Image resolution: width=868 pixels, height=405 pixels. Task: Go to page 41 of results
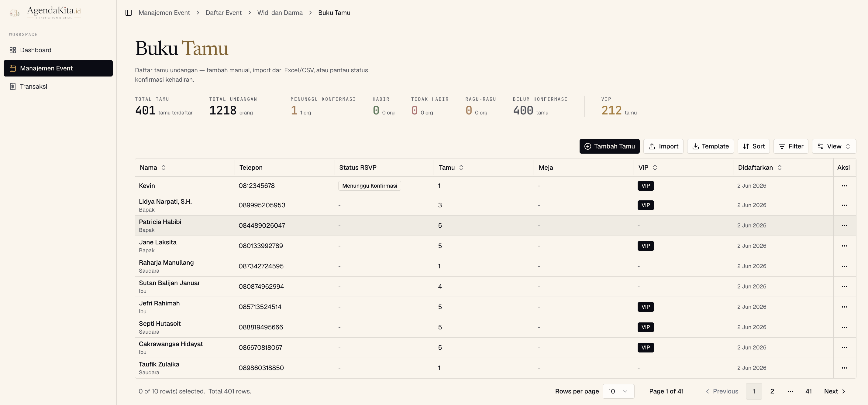click(x=808, y=391)
